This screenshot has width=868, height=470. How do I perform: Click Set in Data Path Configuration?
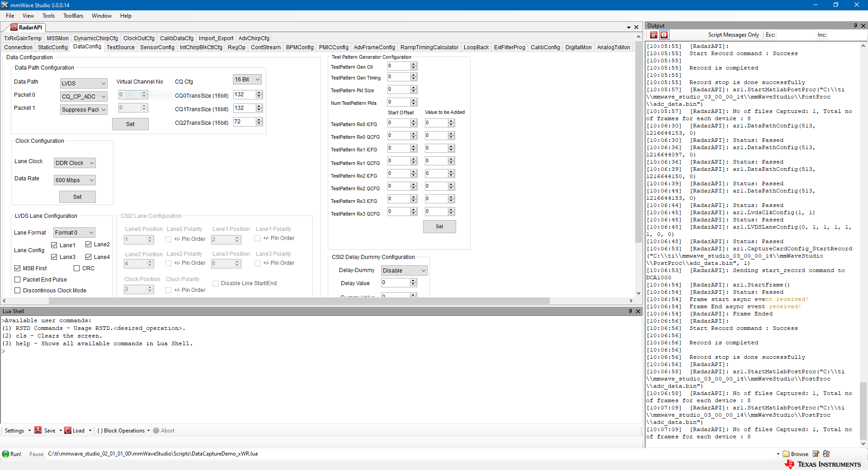[130, 124]
